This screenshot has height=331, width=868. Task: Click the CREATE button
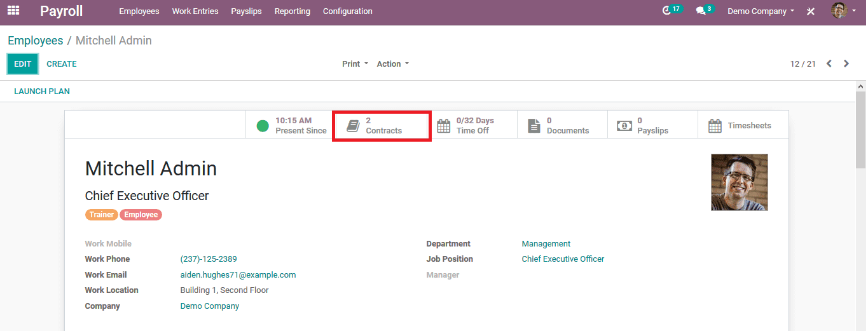point(62,64)
